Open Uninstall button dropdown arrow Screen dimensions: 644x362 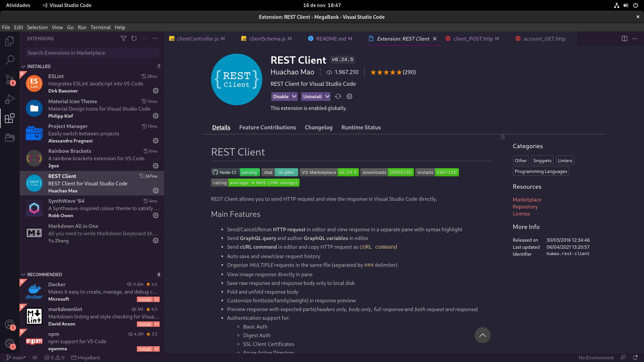327,97
